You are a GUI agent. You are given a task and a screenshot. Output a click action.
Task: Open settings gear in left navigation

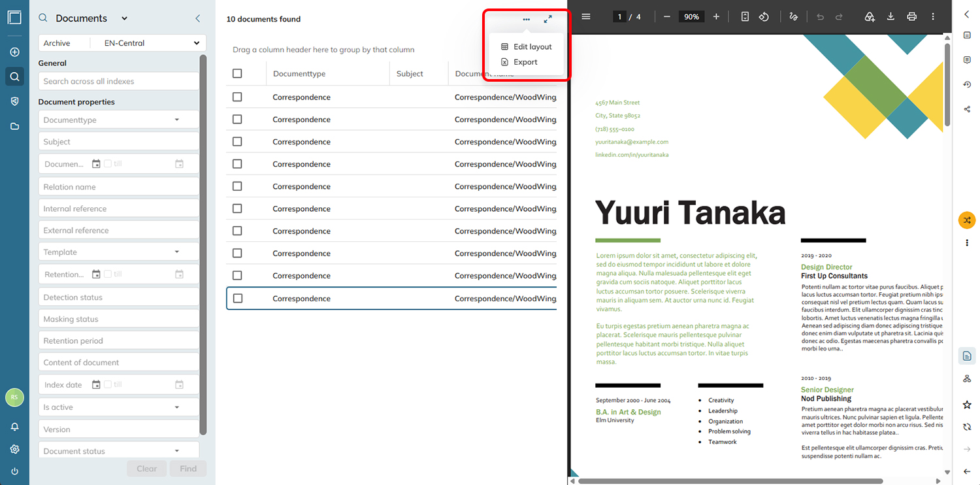click(x=14, y=449)
